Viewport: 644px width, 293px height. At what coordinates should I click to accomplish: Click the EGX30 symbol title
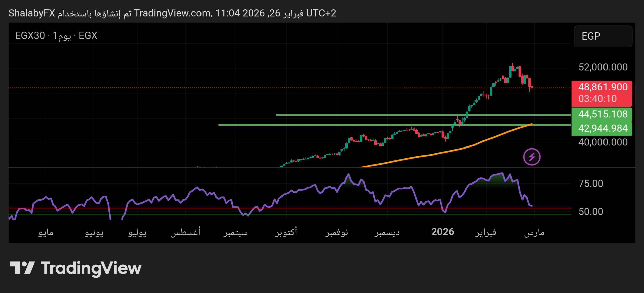[x=30, y=35]
